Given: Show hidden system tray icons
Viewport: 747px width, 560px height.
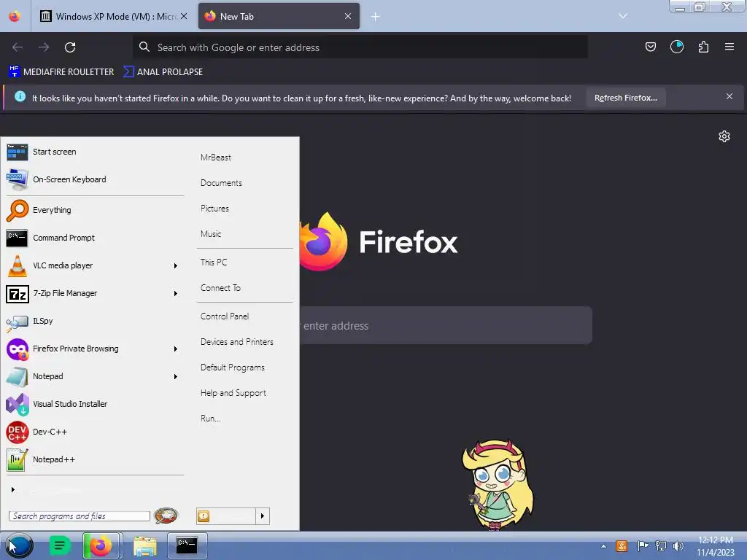Looking at the screenshot, I should click(603, 547).
